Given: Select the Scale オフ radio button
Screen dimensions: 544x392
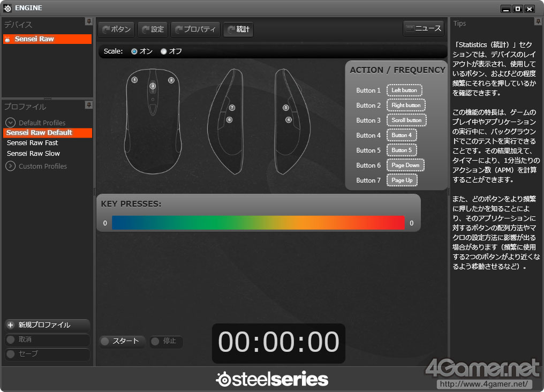Looking at the screenshot, I should click(164, 51).
